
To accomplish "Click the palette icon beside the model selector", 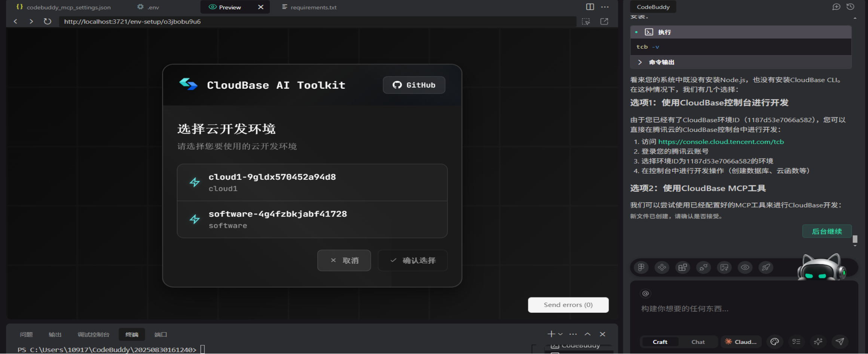I will [774, 342].
